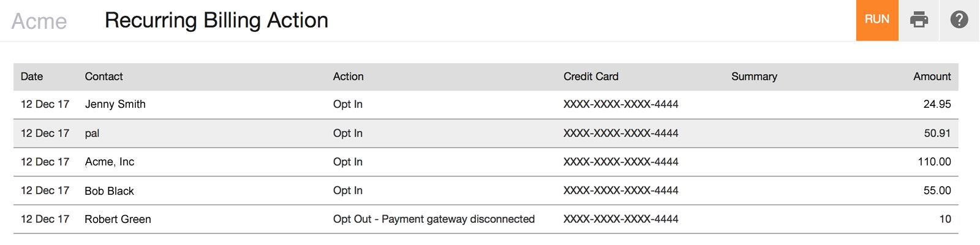980x245 pixels.
Task: Click the Credit Card column header
Action: click(x=590, y=77)
